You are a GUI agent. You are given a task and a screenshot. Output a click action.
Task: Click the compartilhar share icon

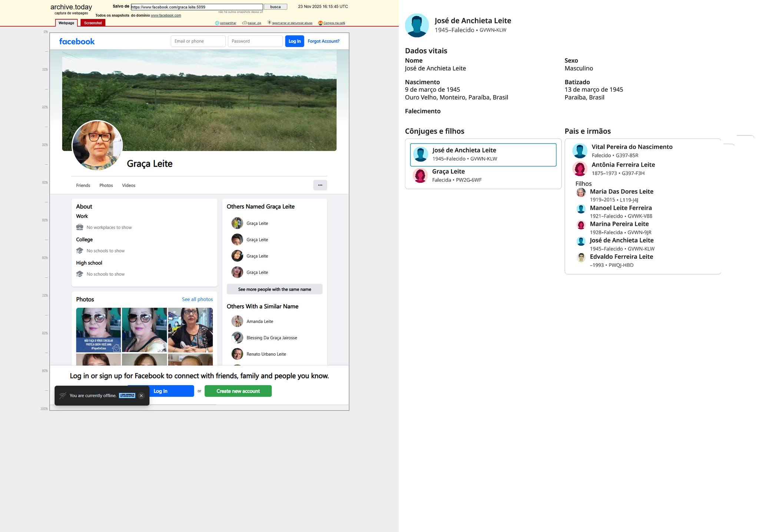(x=217, y=23)
